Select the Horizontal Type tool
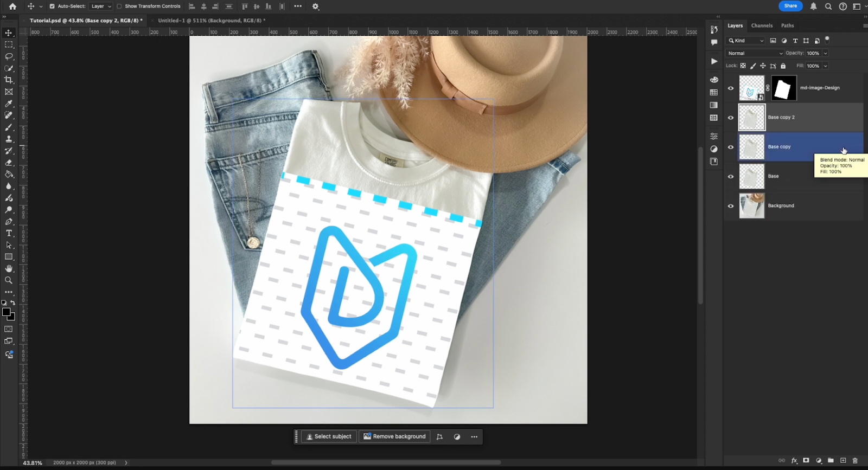Screen dimensions: 868x470 pos(9,233)
